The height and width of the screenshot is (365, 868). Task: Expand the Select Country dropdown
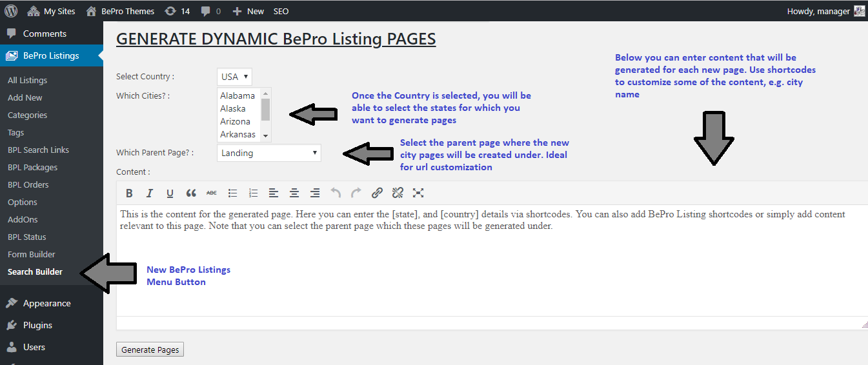(234, 76)
